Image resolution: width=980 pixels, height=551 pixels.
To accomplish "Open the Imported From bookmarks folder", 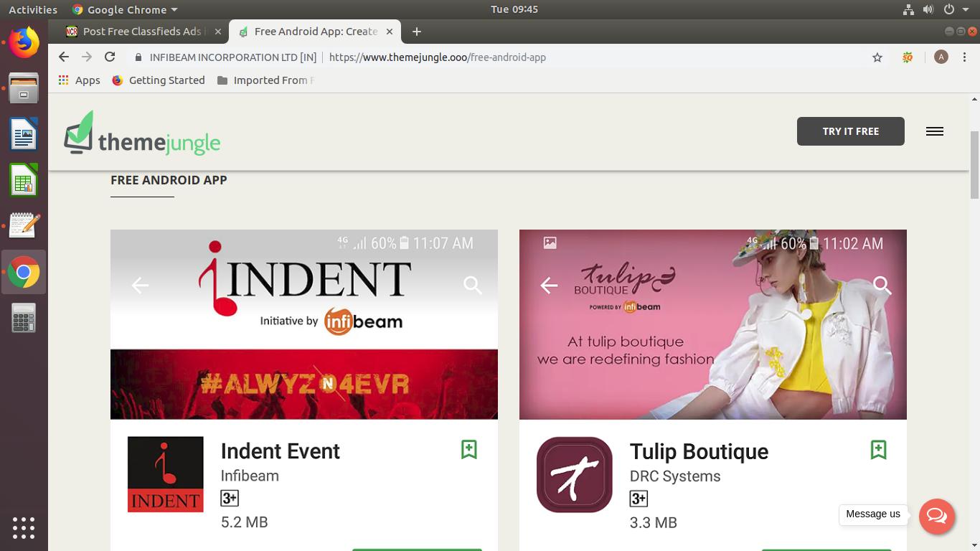I will tap(266, 80).
